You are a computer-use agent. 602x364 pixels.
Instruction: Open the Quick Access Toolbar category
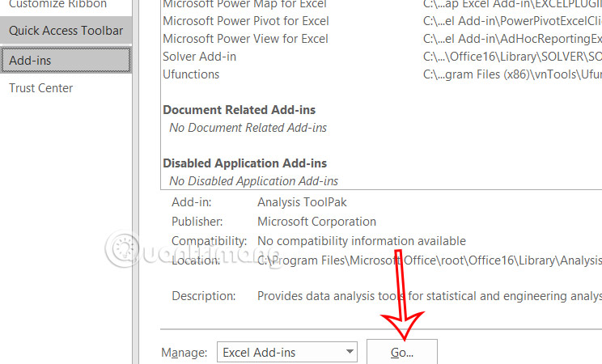[x=66, y=31]
